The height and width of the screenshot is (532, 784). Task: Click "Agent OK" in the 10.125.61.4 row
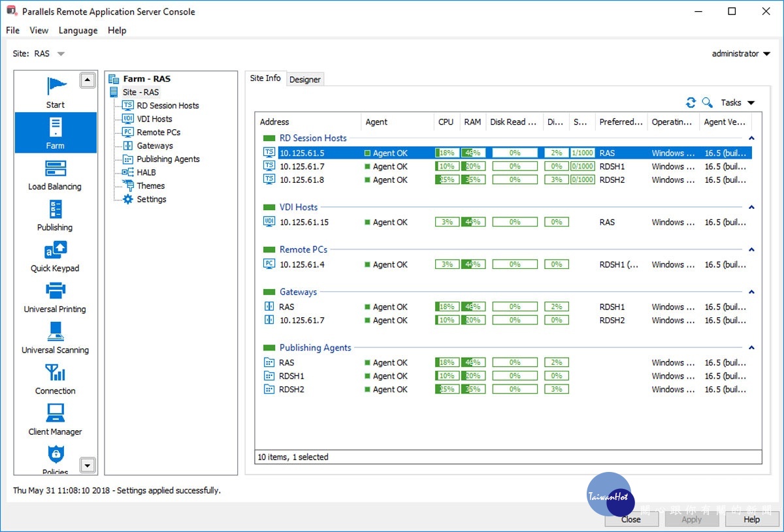(390, 264)
